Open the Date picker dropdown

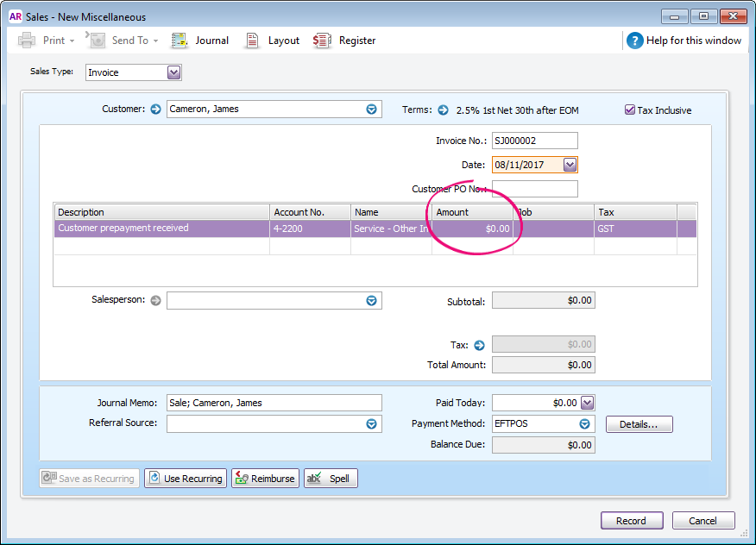pyautogui.click(x=570, y=164)
